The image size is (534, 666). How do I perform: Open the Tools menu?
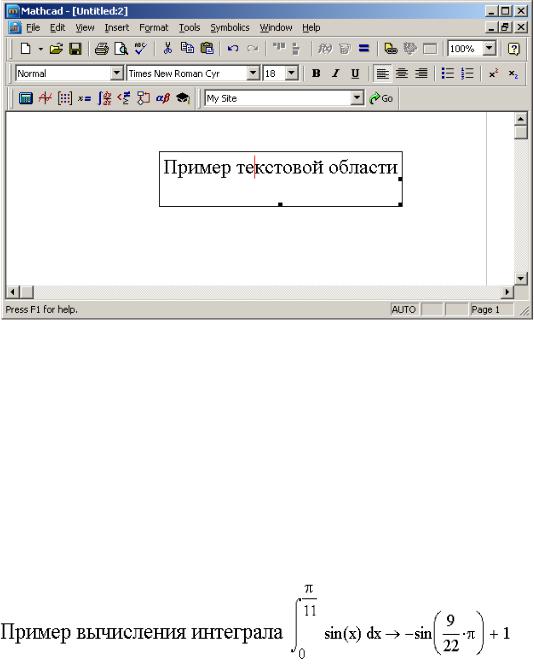coord(189,28)
